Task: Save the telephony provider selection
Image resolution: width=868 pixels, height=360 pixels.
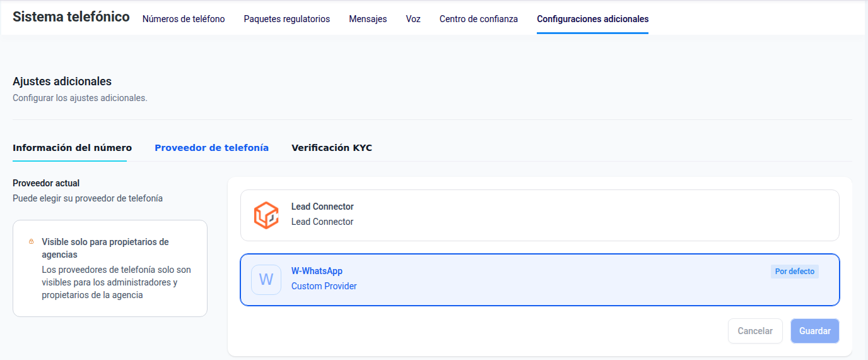Action: coord(815,331)
